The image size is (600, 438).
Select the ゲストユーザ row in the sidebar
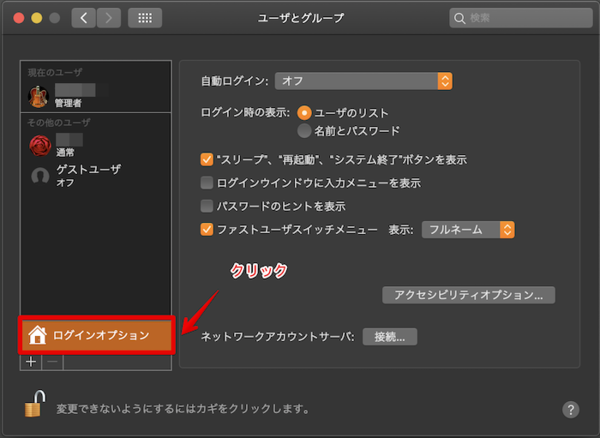[x=96, y=176]
